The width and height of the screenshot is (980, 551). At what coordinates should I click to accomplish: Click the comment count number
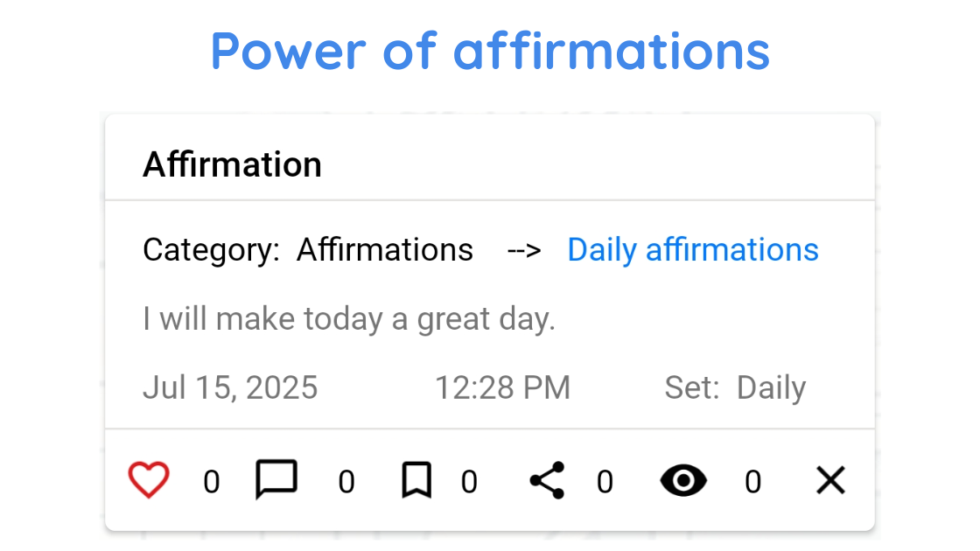tap(346, 482)
